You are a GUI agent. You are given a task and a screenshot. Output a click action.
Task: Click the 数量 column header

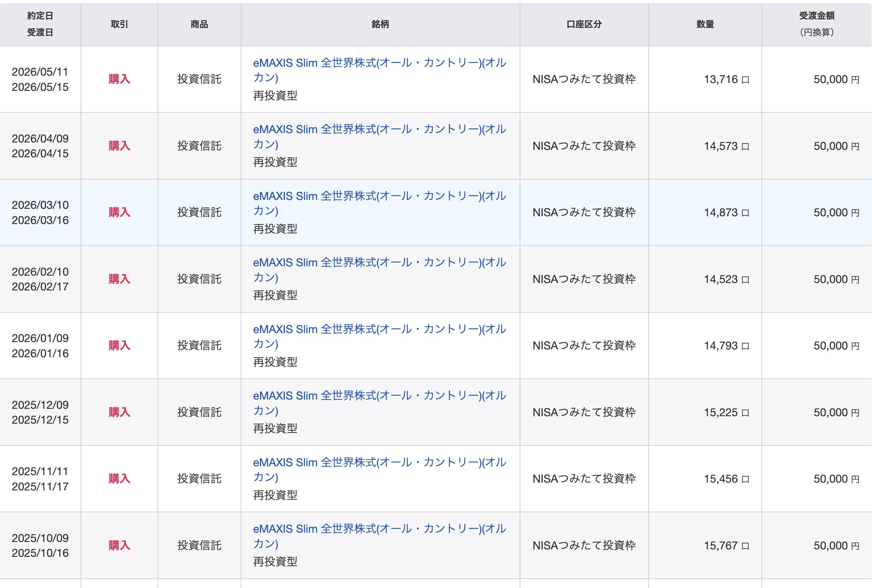click(705, 24)
